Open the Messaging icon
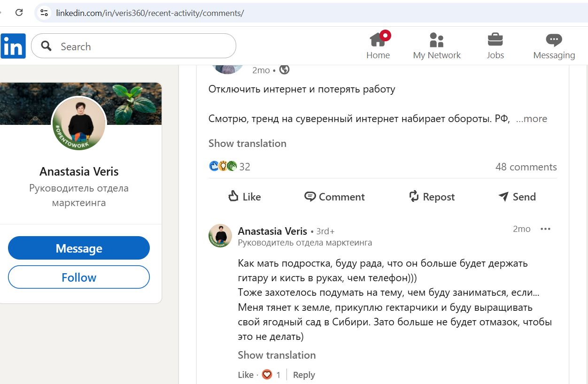Screen dimensions: 588x384 [x=554, y=40]
